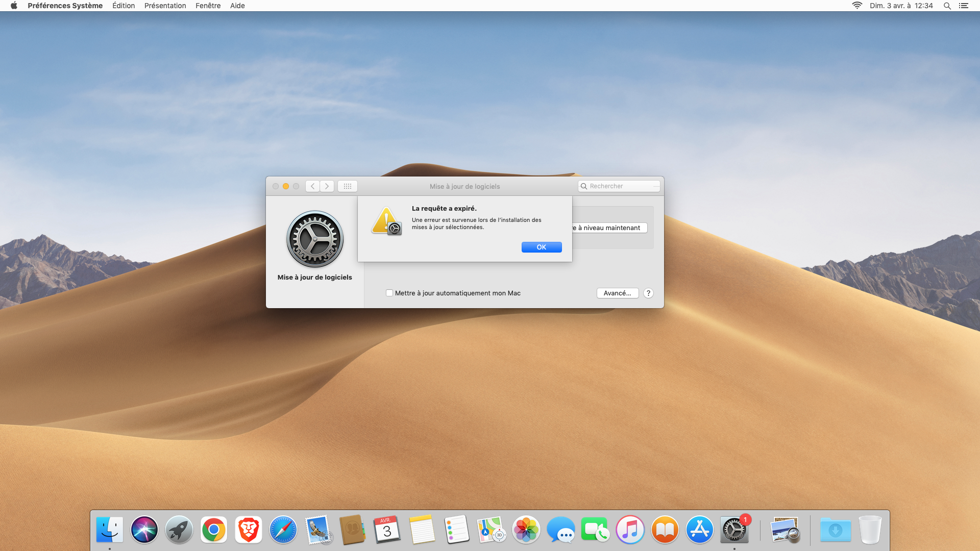Open the Downloads folder stack
The width and height of the screenshot is (980, 551).
[835, 530]
